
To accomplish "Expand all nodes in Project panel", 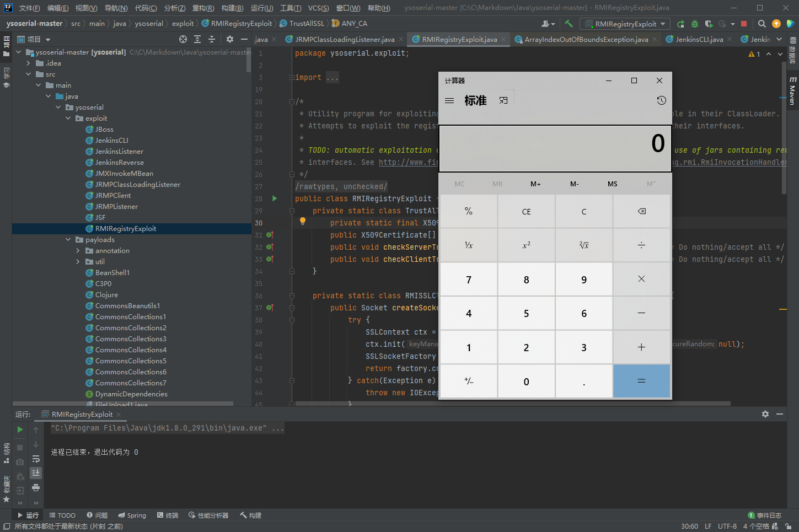I will pos(197,39).
